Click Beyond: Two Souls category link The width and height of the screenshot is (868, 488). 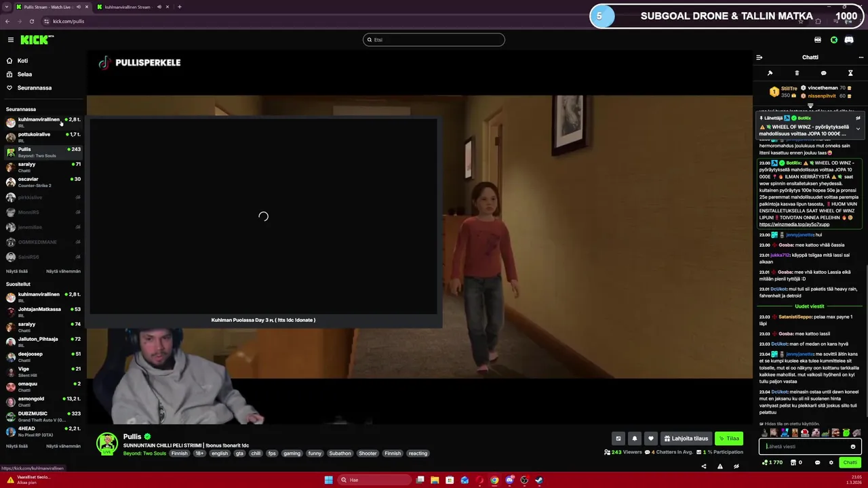pyautogui.click(x=144, y=453)
